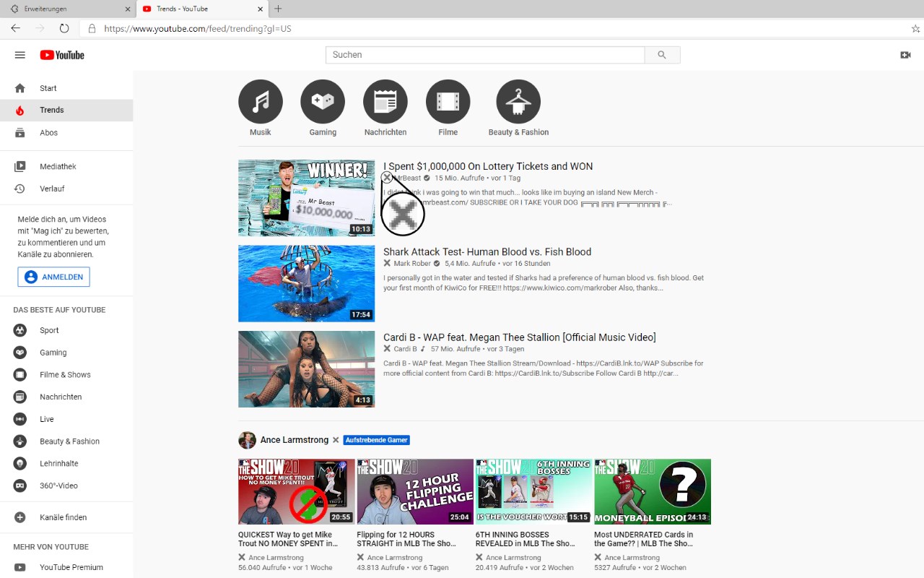Open the Filme category circle icon
This screenshot has height=578, width=924.
click(448, 102)
